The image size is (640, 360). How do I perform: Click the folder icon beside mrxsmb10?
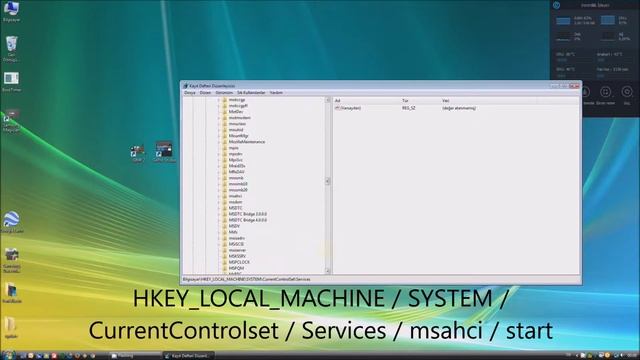click(x=224, y=184)
